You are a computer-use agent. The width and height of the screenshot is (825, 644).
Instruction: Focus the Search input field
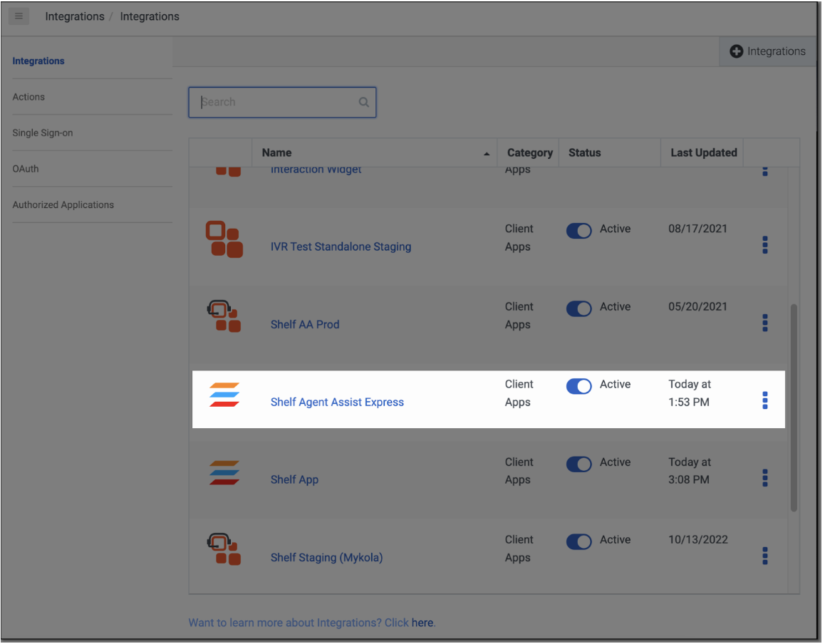(x=282, y=102)
